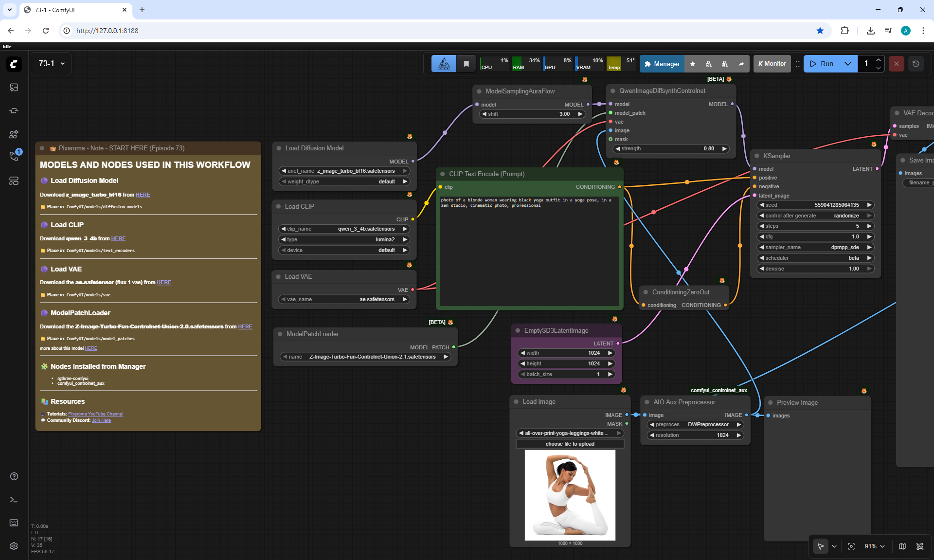
Task: Click the yoga pose image thumbnail
Action: coord(570,495)
